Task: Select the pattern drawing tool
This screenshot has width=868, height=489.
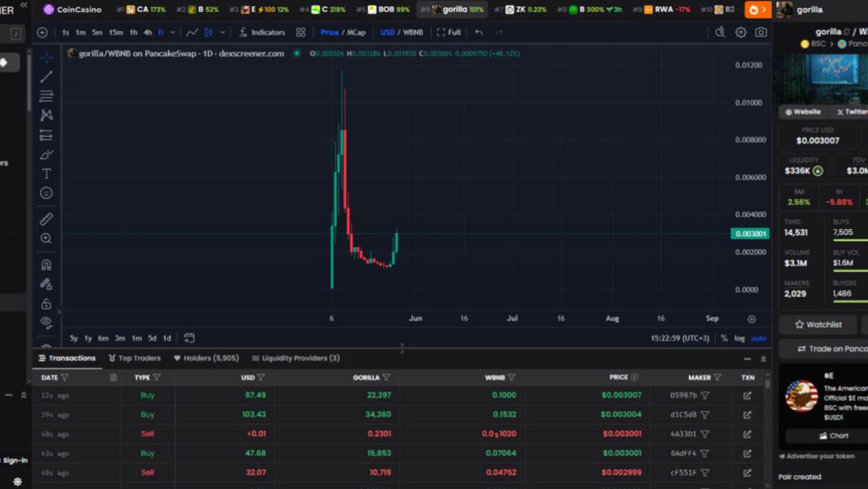Action: pos(46,116)
